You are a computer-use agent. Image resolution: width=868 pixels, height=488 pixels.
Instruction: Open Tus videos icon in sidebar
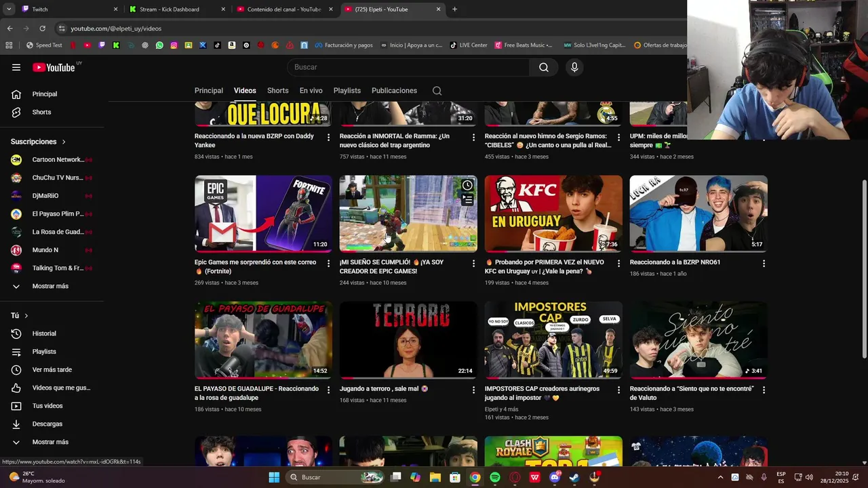(16, 406)
